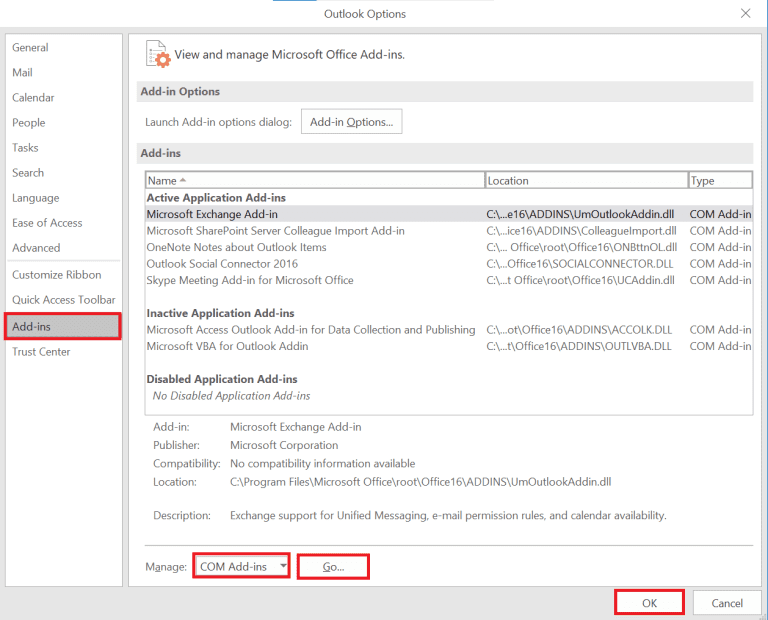Sort list by the Location column header
Viewport: 768px width, 620px height.
point(586,181)
